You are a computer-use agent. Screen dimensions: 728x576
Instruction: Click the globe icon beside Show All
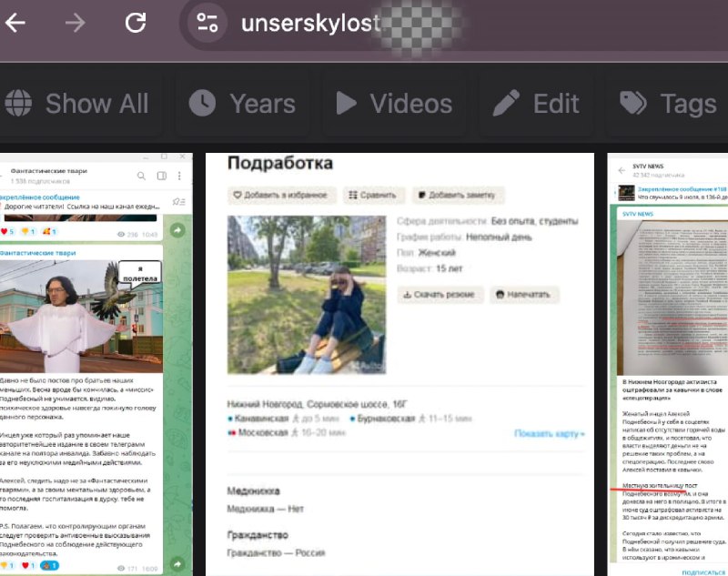[x=18, y=103]
